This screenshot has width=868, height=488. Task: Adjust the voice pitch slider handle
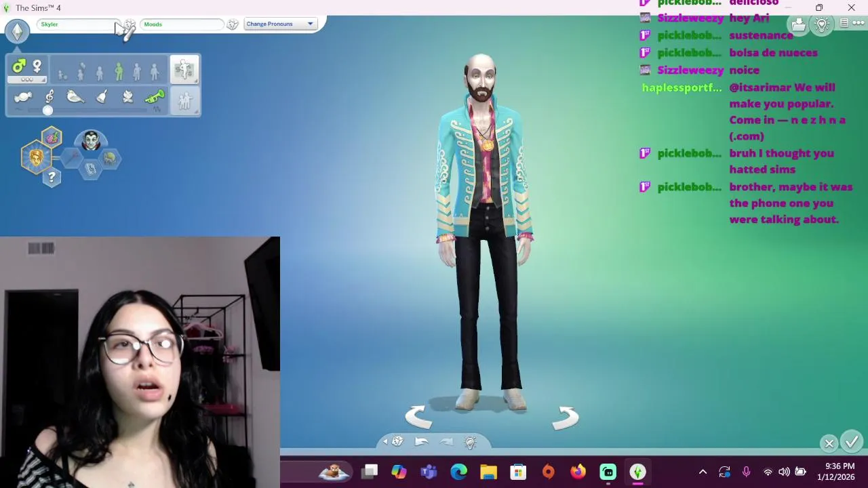[47, 110]
